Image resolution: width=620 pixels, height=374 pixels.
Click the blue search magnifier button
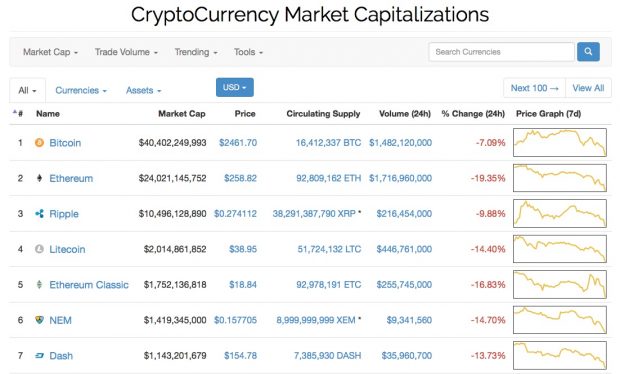588,52
